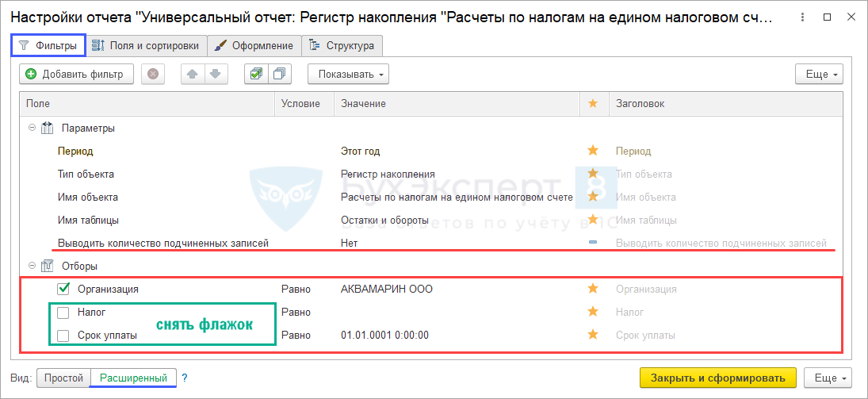Switch to the Поля и сортировки tab

tap(148, 46)
